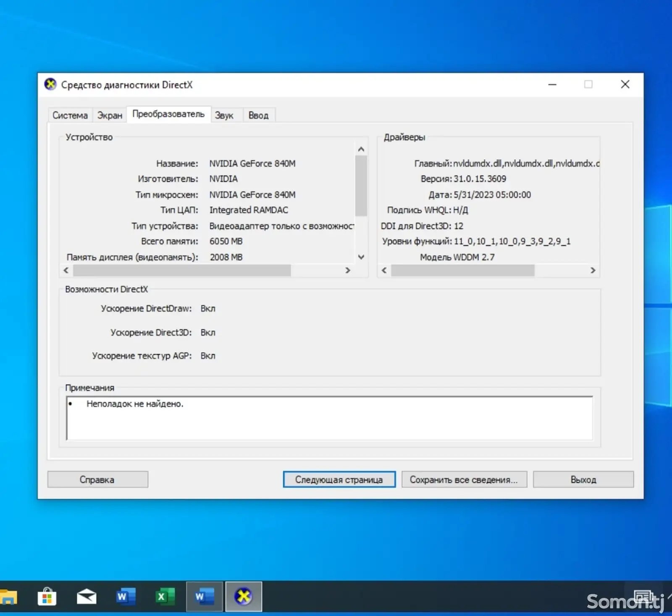Click the Примечания notes text box
Viewport: 672px width, 616px height.
pyautogui.click(x=330, y=418)
